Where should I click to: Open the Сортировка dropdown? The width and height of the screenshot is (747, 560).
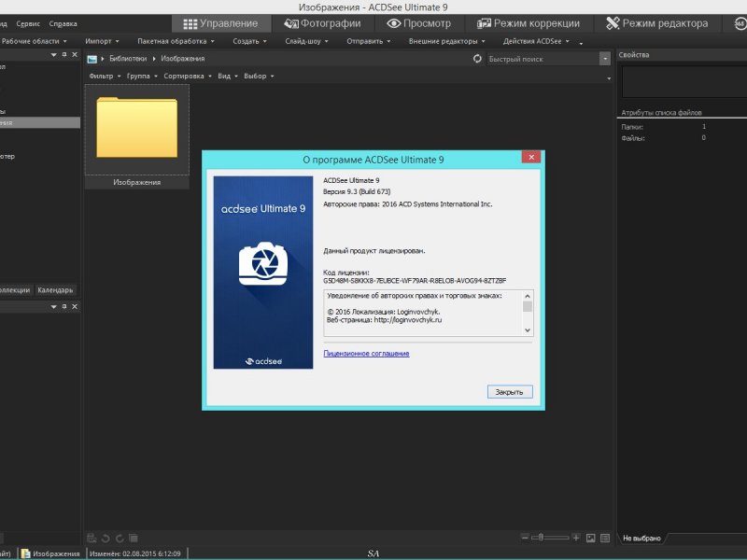[188, 77]
